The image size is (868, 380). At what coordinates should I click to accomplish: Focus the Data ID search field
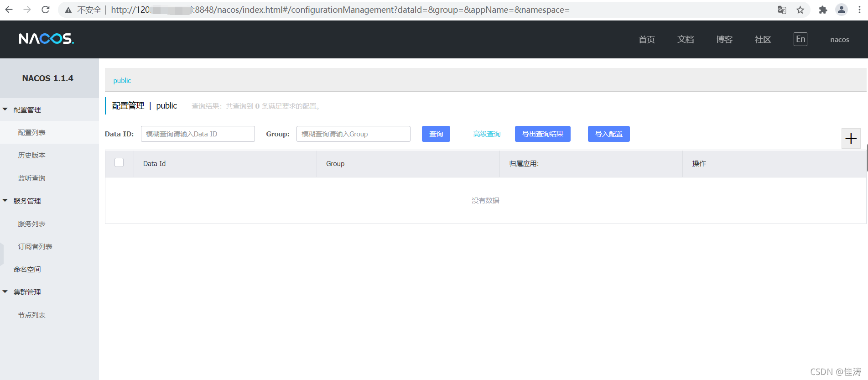pyautogui.click(x=198, y=134)
